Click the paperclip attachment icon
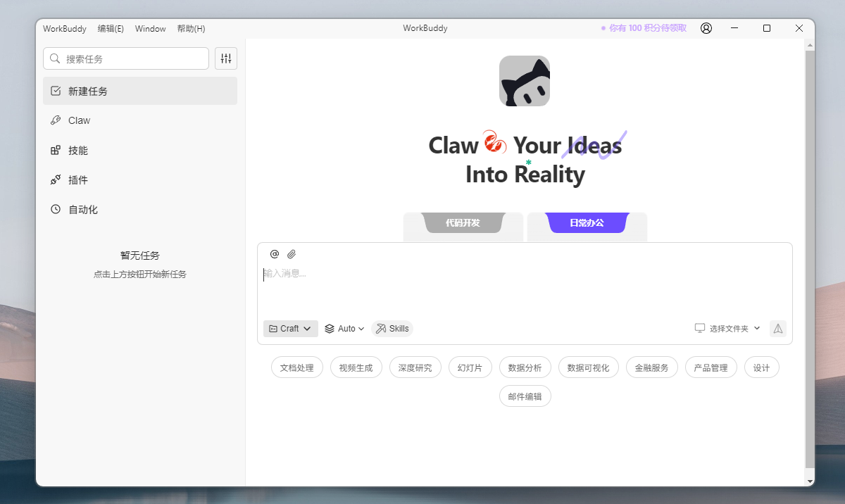 click(x=292, y=254)
